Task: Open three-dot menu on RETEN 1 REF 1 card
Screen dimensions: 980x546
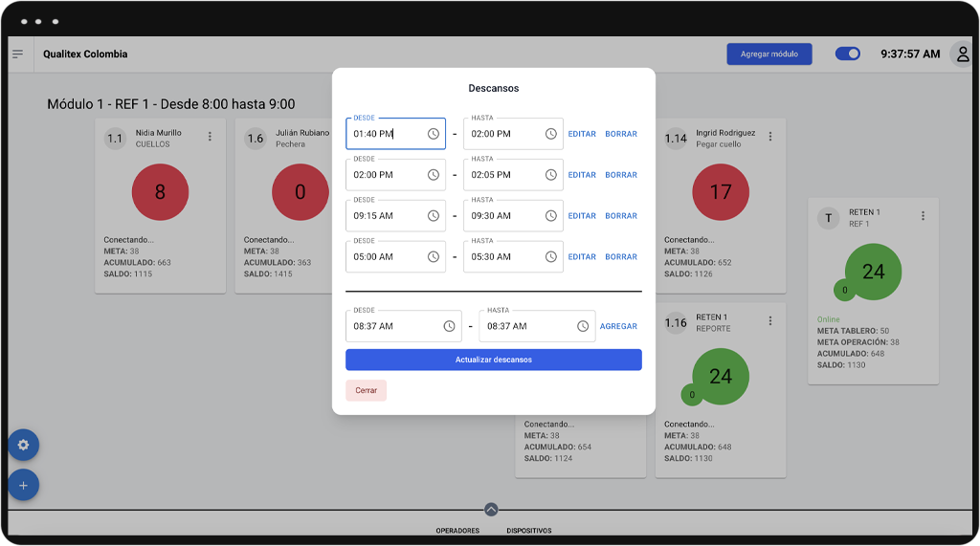Action: (x=923, y=217)
